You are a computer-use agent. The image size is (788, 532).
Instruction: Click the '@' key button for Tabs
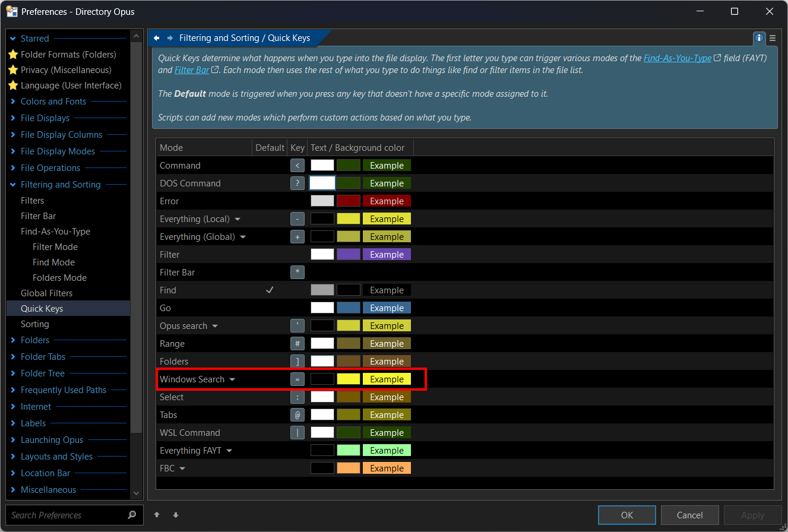point(298,414)
